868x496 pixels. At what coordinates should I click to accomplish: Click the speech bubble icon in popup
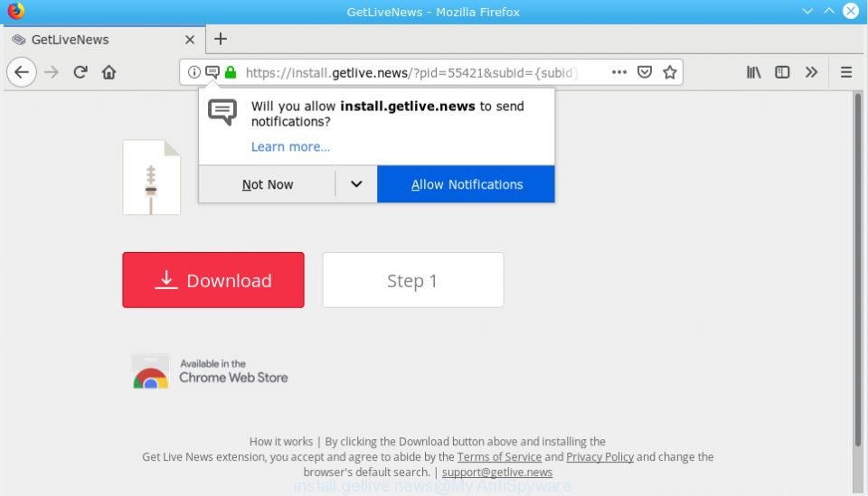coord(222,112)
